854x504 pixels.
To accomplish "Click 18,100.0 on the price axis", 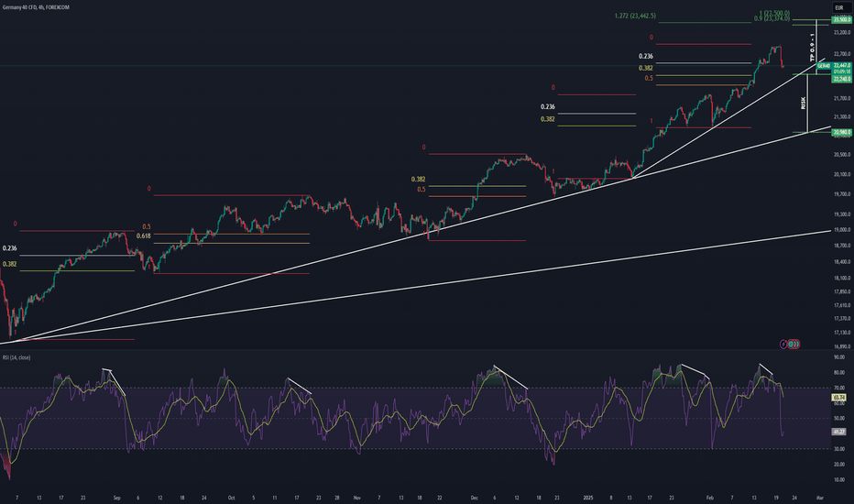I will point(842,278).
